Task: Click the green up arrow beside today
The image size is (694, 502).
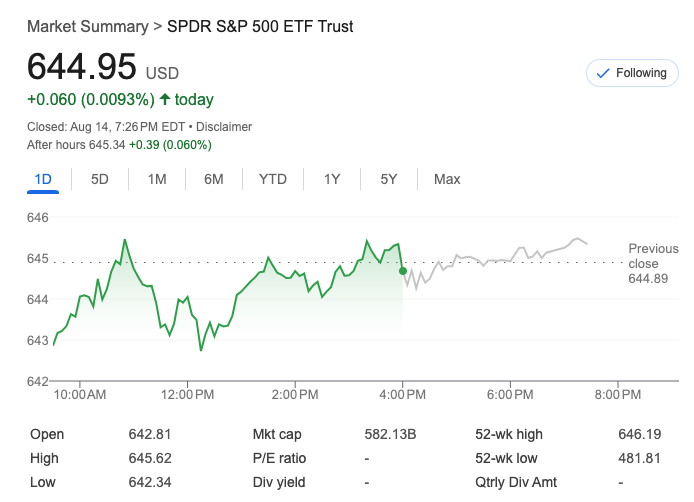Action: click(x=165, y=100)
